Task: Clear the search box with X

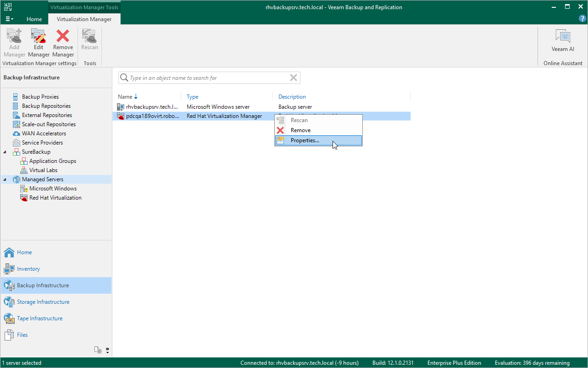Action: point(294,78)
